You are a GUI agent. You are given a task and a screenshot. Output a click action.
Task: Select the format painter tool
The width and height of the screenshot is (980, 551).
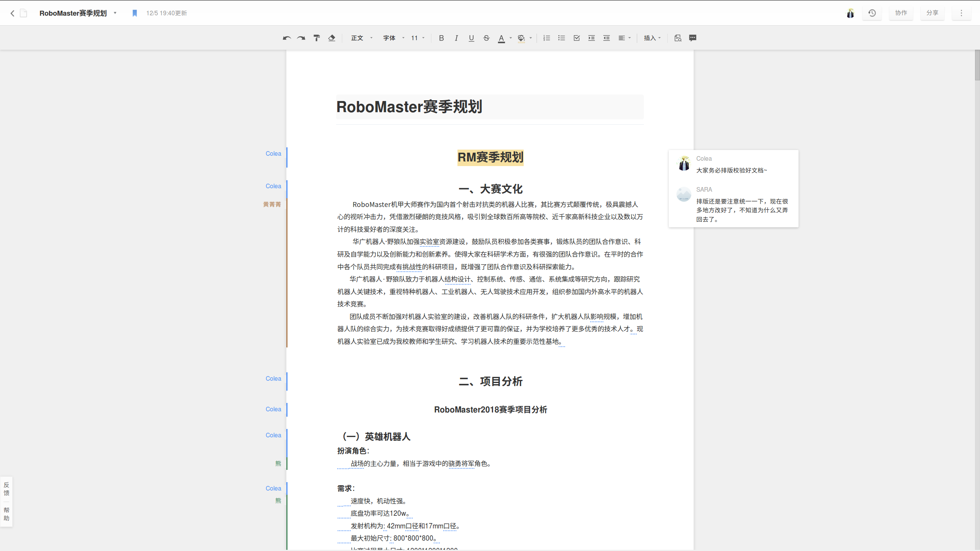pos(317,38)
